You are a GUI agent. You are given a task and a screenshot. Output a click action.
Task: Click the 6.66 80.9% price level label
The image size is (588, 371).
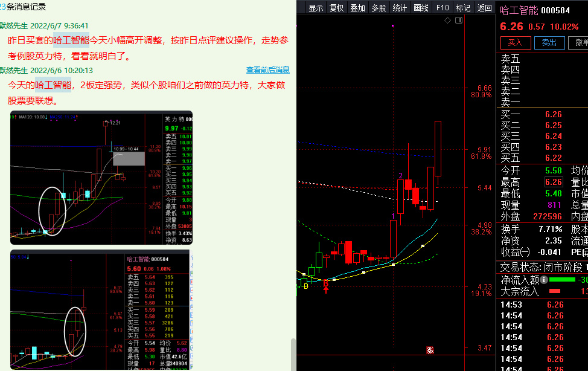[x=482, y=91]
